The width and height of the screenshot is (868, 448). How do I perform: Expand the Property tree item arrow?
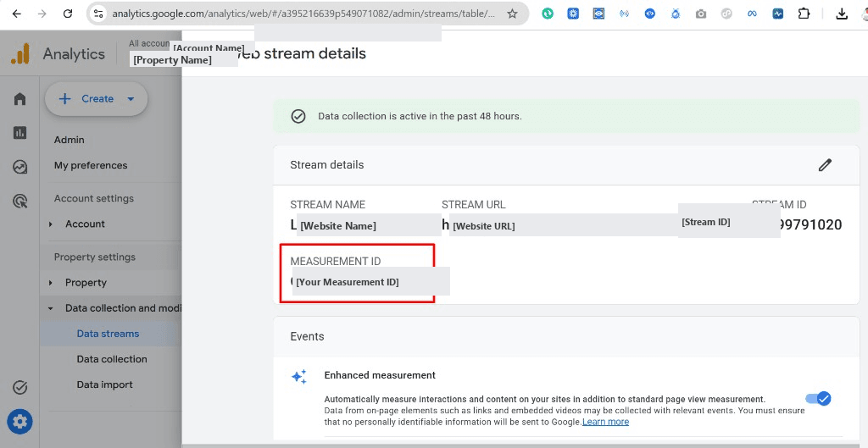pyautogui.click(x=50, y=283)
